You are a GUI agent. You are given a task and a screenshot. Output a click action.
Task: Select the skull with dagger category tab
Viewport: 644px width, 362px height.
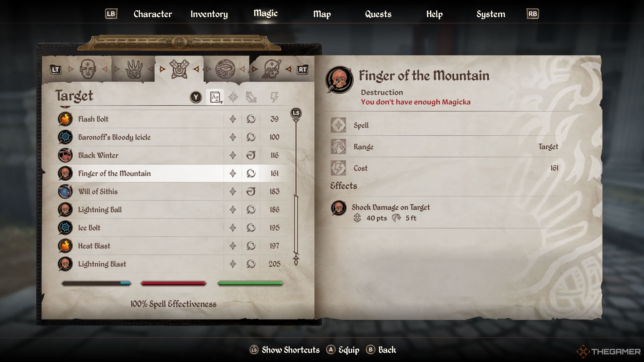tap(272, 69)
